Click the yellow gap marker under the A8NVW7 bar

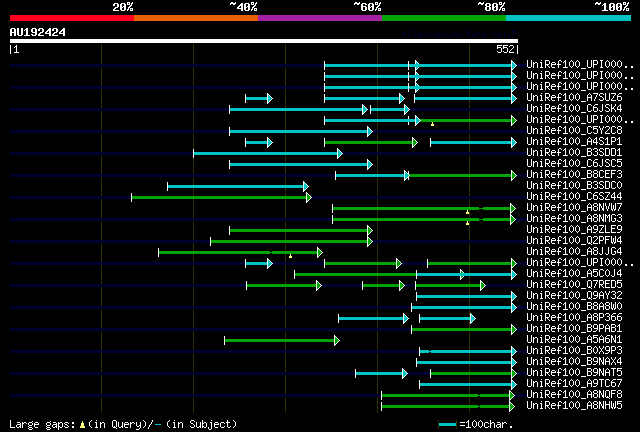(467, 212)
